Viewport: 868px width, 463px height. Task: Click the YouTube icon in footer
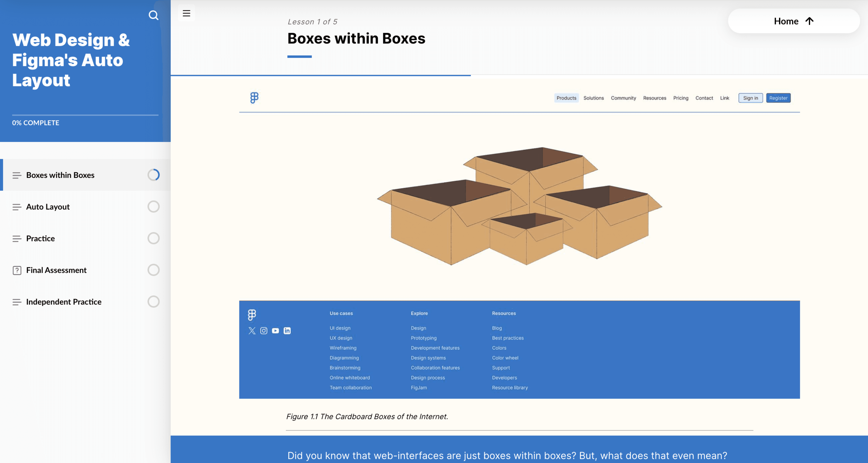coord(275,331)
